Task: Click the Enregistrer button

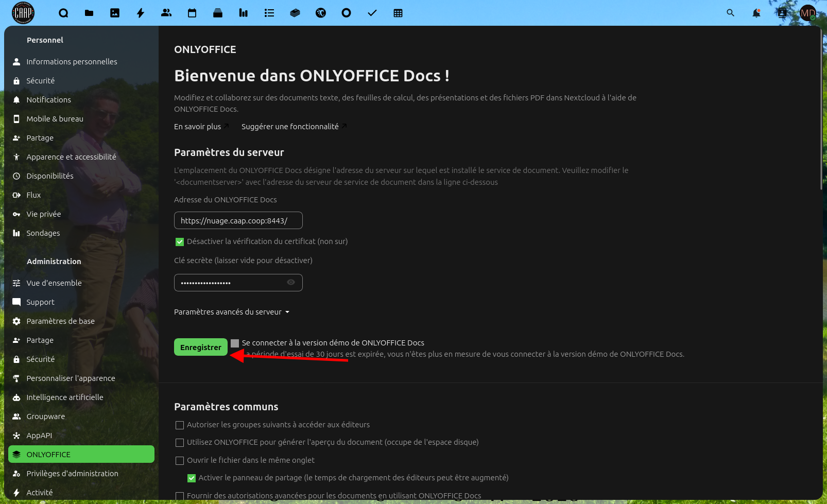Action: click(x=201, y=347)
